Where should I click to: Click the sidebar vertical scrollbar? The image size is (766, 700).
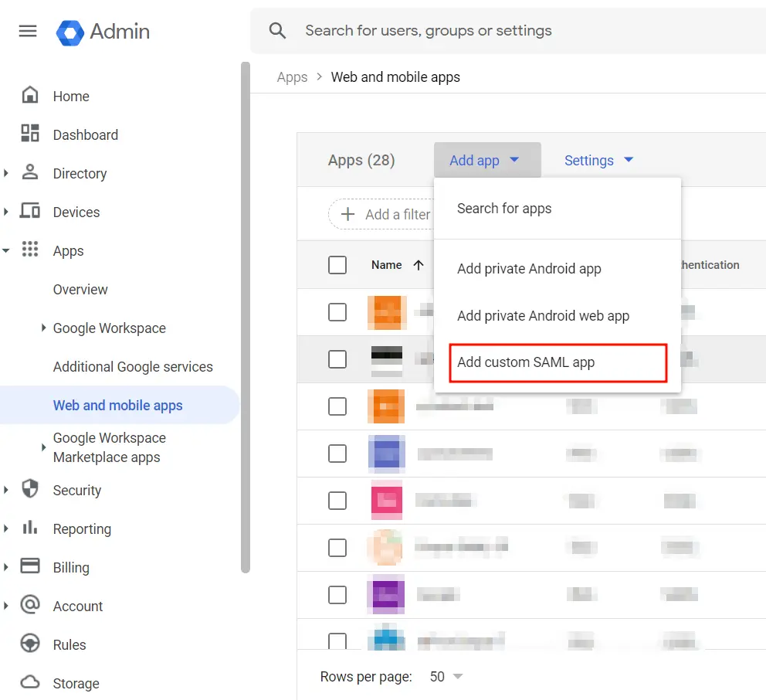pos(246,318)
